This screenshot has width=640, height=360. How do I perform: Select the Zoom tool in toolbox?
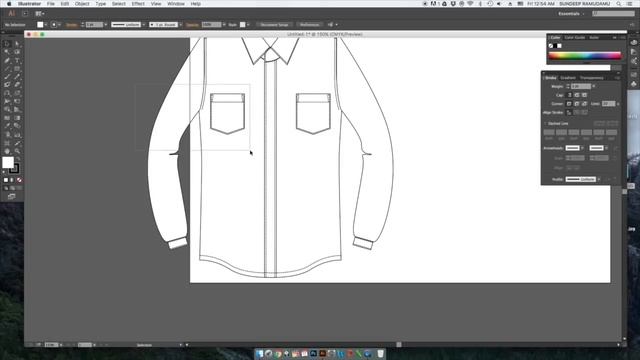tap(17, 151)
